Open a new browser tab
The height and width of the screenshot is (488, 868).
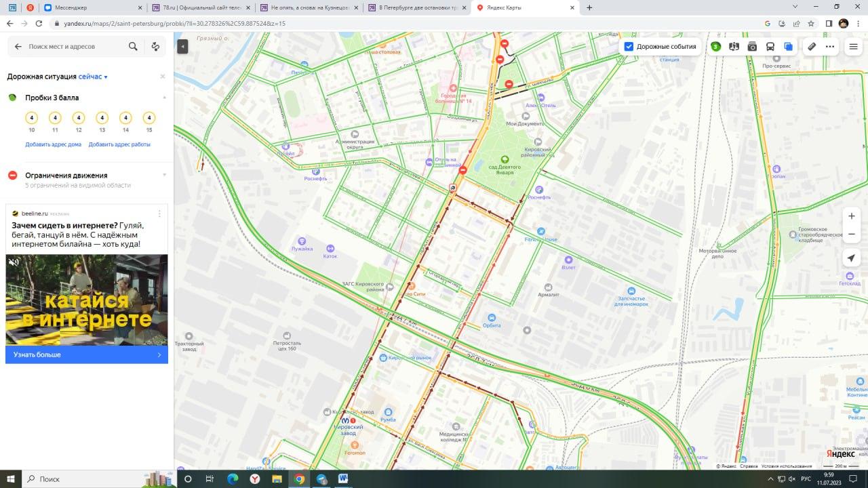[589, 7]
